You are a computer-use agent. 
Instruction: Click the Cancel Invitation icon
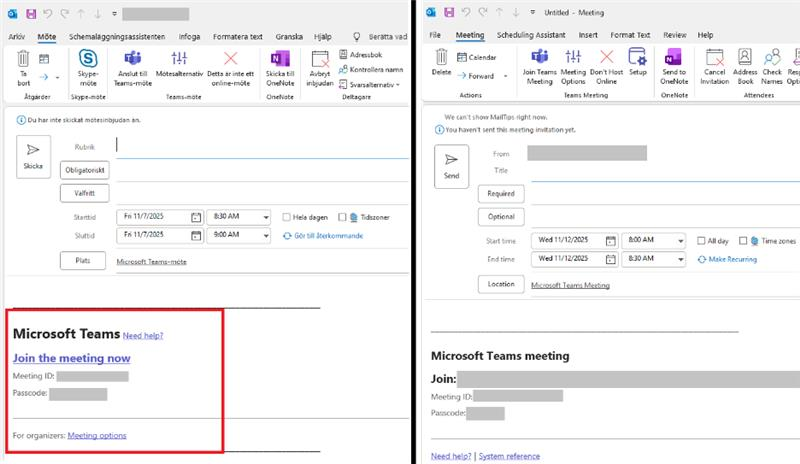point(714,57)
